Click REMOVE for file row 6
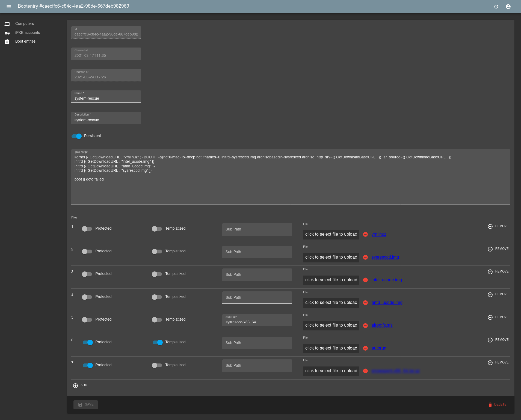The height and width of the screenshot is (420, 521). [498, 340]
